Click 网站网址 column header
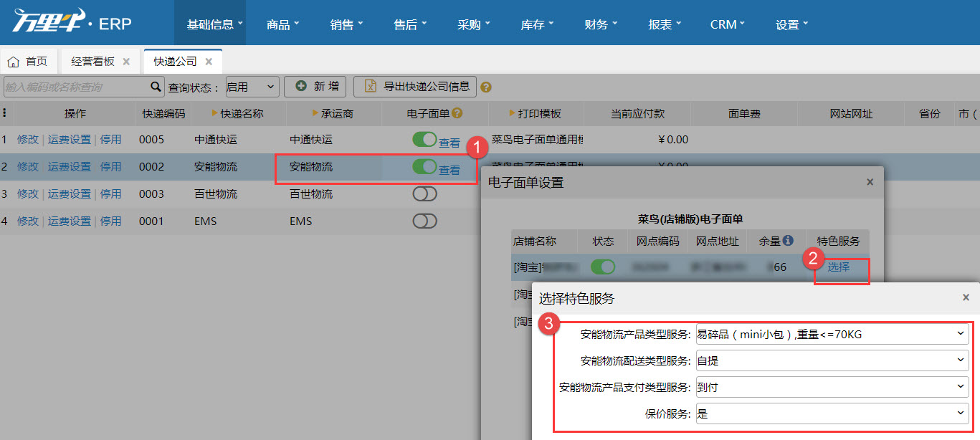Screen dimensions: 980x440 click(852, 113)
